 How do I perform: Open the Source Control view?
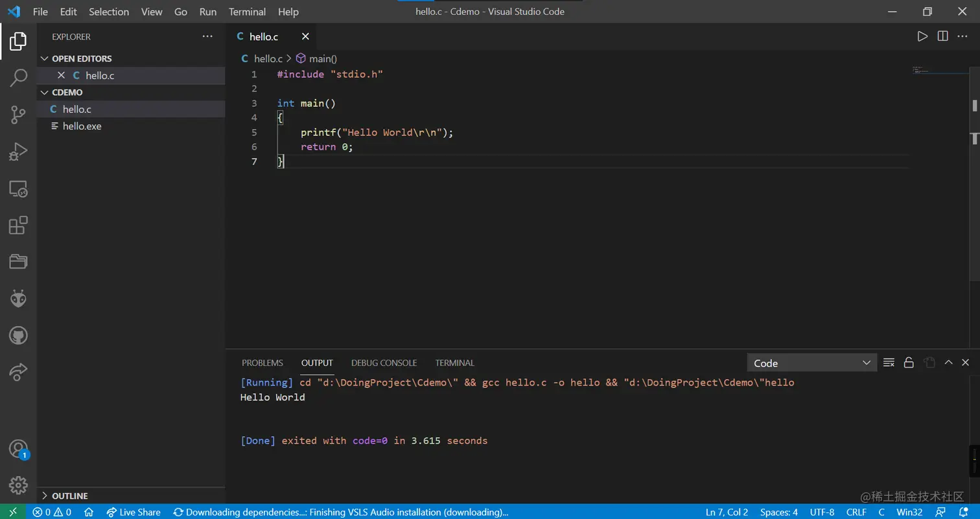tap(18, 115)
